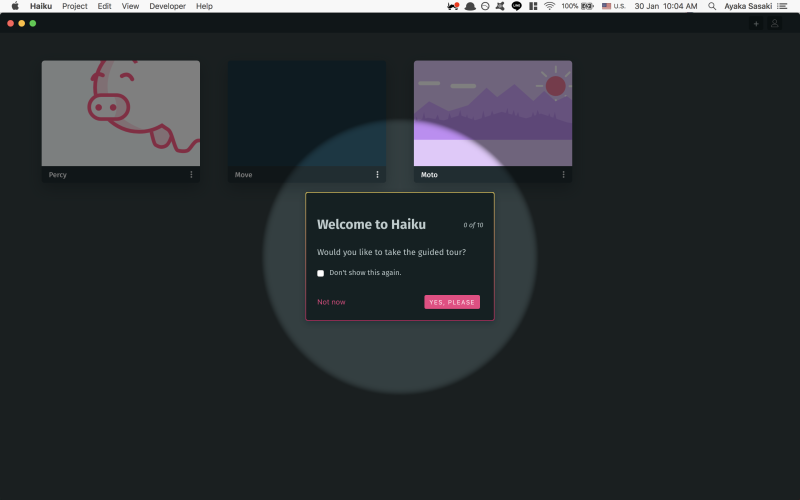This screenshot has height=500, width=800.
Task: Open options menu for Moto project
Action: point(563,174)
